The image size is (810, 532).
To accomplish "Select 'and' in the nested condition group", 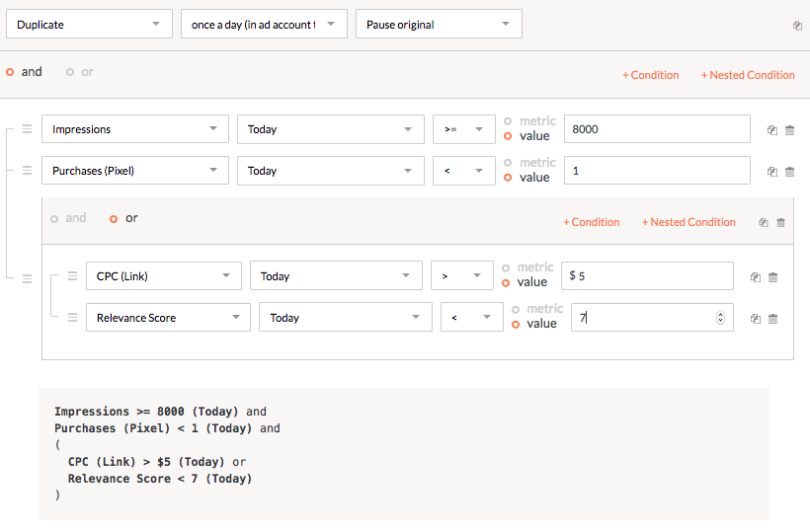I will point(54,219).
